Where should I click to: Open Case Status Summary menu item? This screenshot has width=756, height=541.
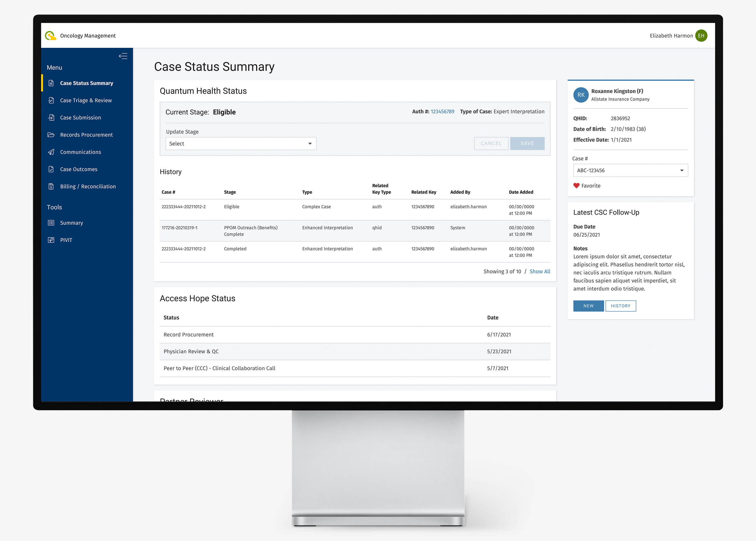pos(87,83)
